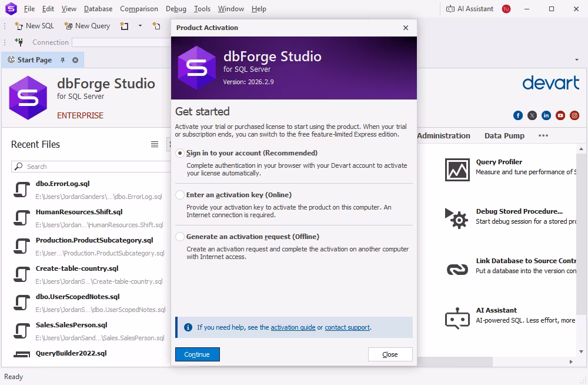The height and width of the screenshot is (385, 588).
Task: Open the Edit menu
Action: 48,9
